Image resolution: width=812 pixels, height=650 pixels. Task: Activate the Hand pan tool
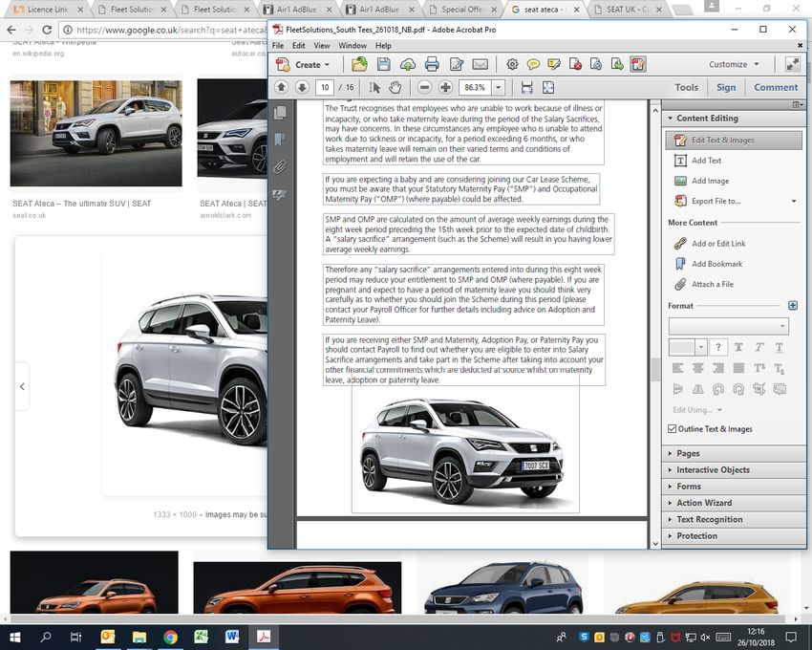point(395,87)
